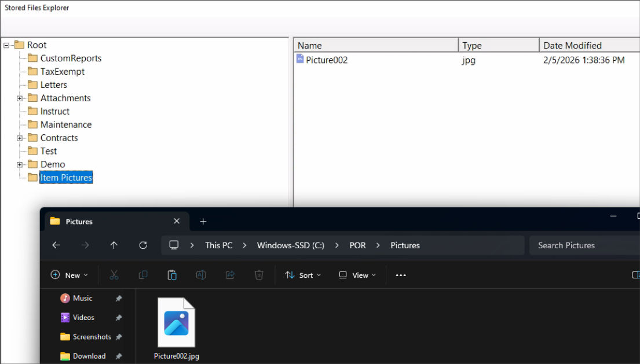Screen dimensions: 640x364
Task: Go up one folder level
Action: point(114,245)
